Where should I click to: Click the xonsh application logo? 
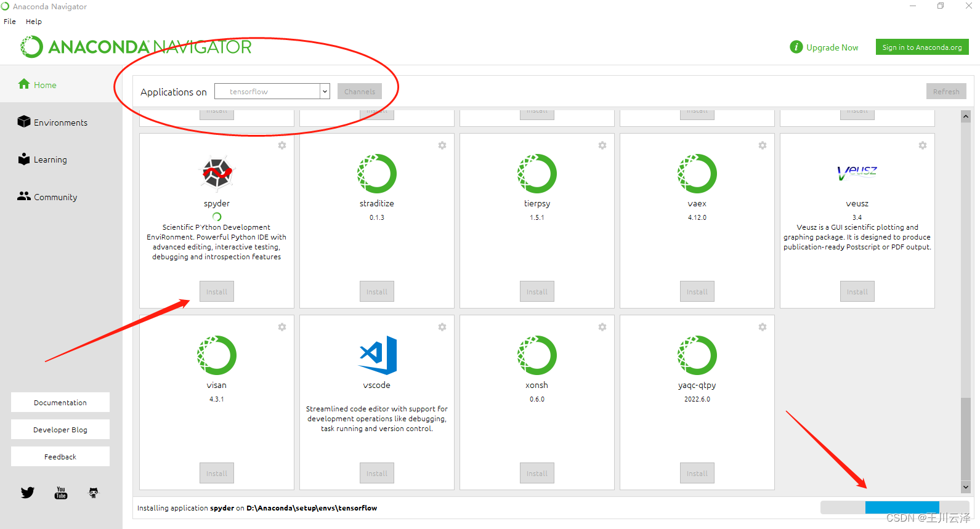[537, 355]
